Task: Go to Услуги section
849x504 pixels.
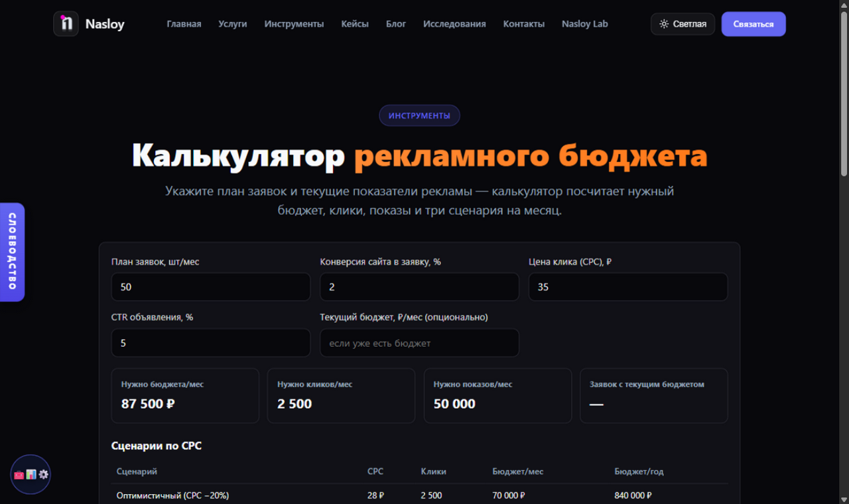Action: pos(232,24)
